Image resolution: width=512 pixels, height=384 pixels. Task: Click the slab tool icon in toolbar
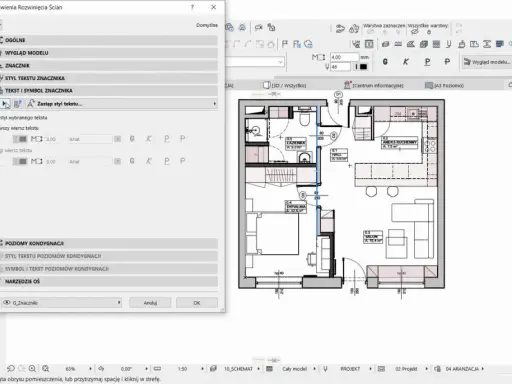tap(398, 44)
